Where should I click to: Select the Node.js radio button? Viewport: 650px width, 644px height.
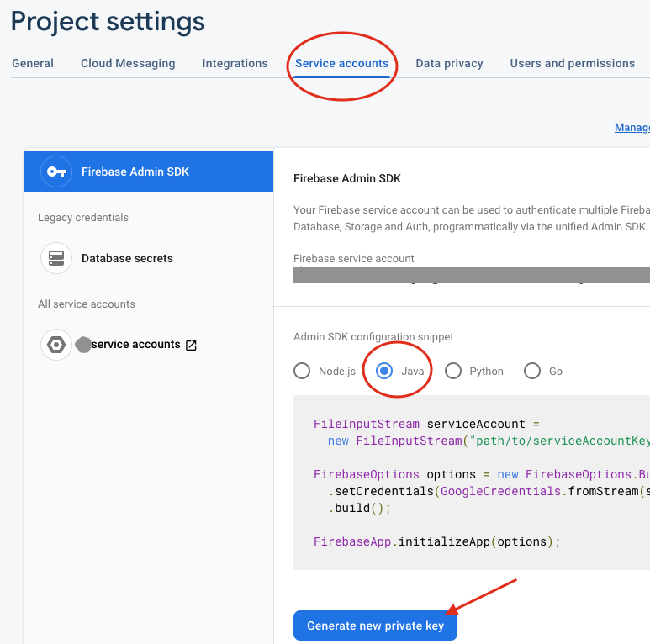(302, 371)
